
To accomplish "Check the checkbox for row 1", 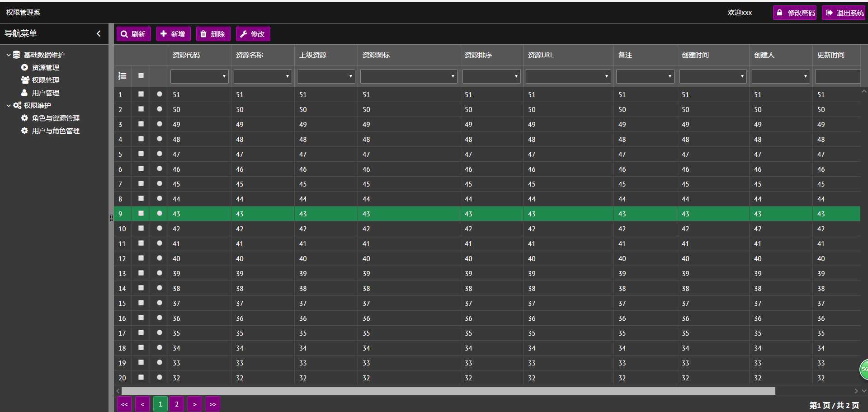I will pyautogui.click(x=141, y=94).
